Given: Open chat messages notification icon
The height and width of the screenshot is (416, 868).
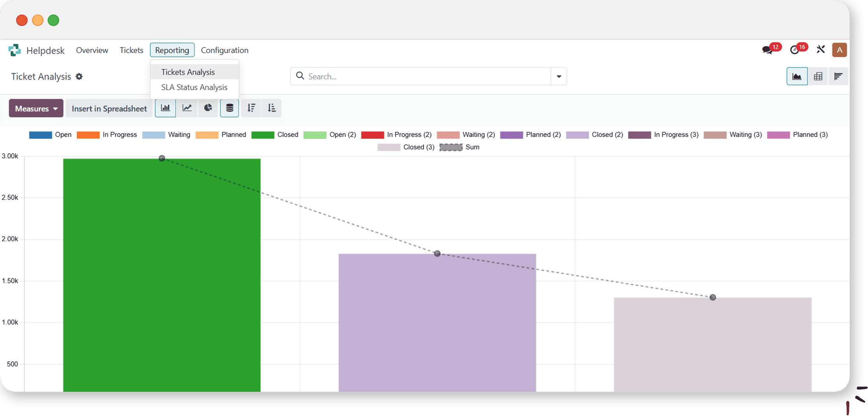Looking at the screenshot, I should [x=767, y=50].
